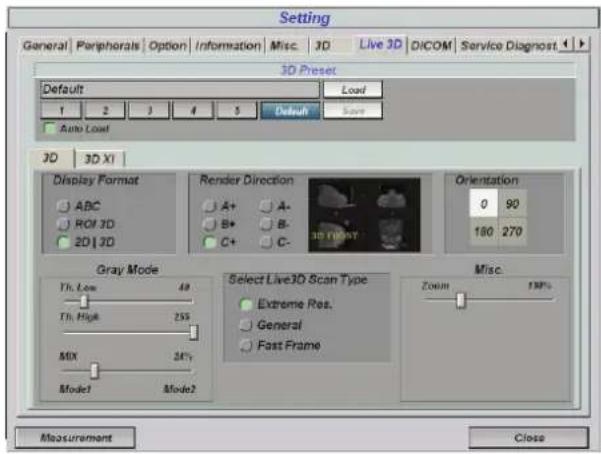Switch to the 3D XI sub-tab
Viewport: 601px width, 454px height.
tap(100, 159)
